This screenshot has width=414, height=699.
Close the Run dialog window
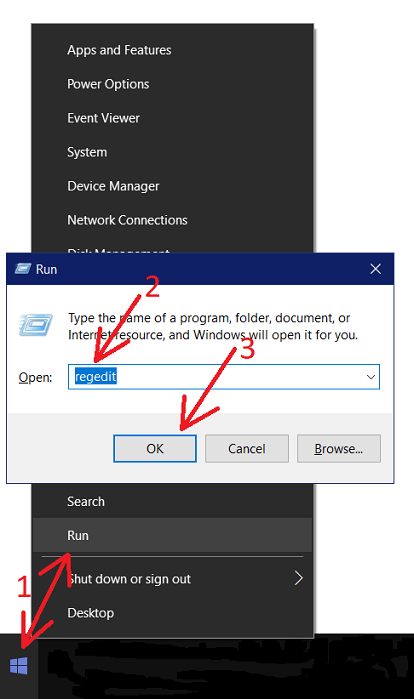[x=376, y=269]
